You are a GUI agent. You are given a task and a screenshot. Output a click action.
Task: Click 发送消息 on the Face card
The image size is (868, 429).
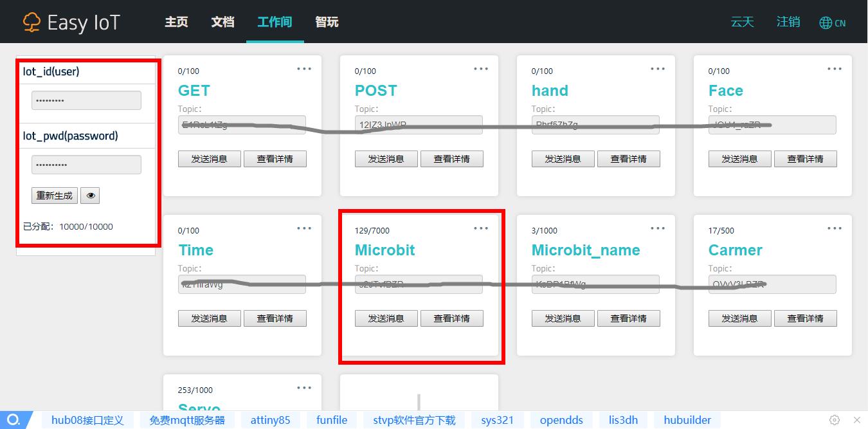click(x=740, y=159)
